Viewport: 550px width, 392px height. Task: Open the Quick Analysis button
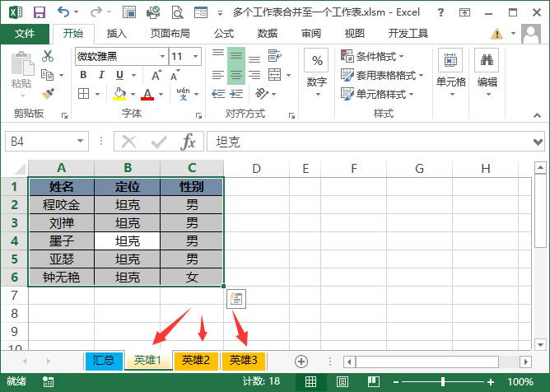[x=236, y=299]
